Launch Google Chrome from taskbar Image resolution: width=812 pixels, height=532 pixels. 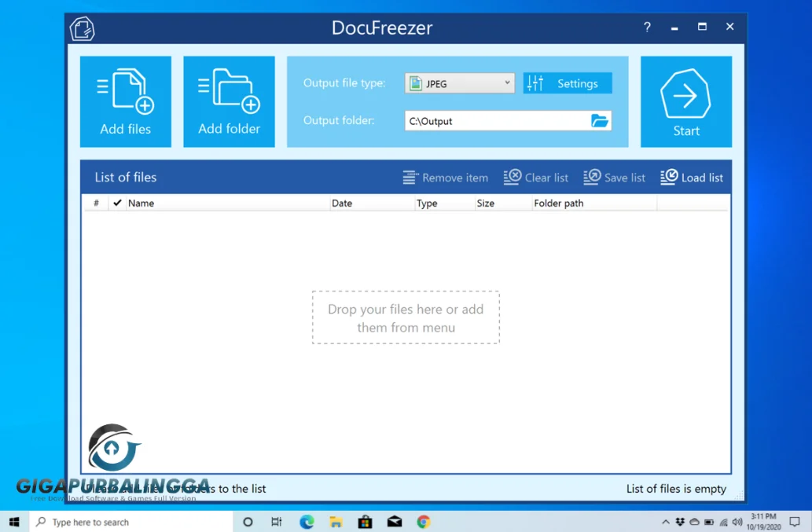coord(424,522)
